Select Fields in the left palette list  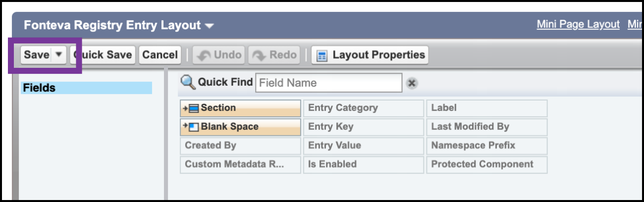tap(86, 88)
